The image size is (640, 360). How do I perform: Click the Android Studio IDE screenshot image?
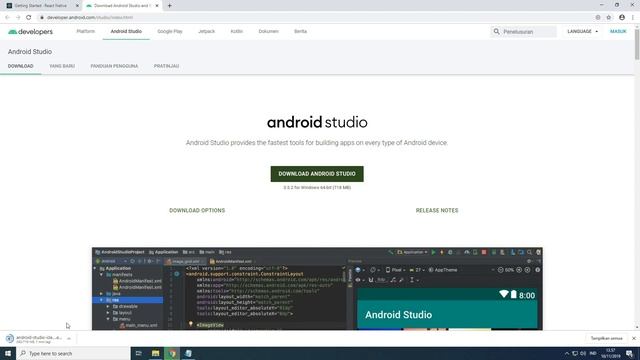317,289
